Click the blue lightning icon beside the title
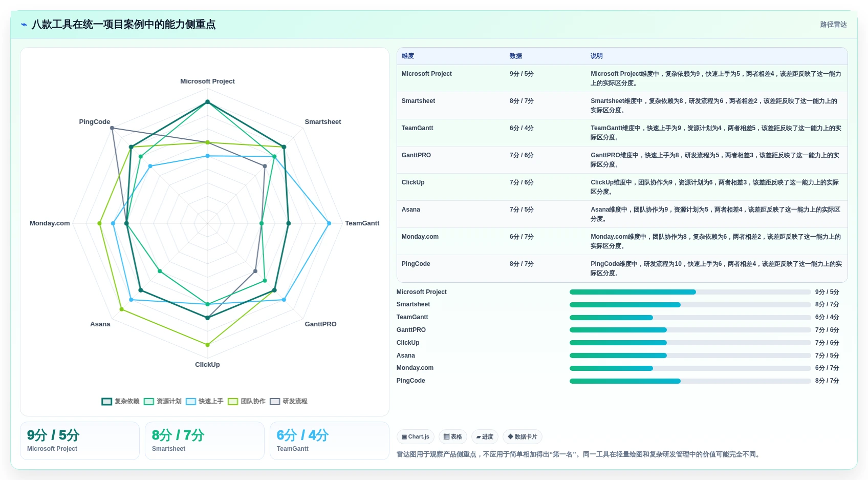868x480 pixels. point(24,25)
